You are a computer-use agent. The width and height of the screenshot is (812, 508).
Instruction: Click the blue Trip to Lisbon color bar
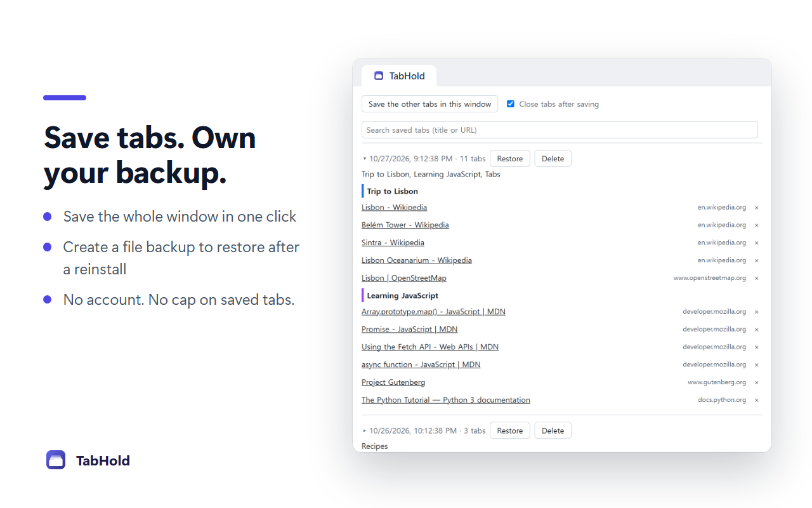[363, 191]
